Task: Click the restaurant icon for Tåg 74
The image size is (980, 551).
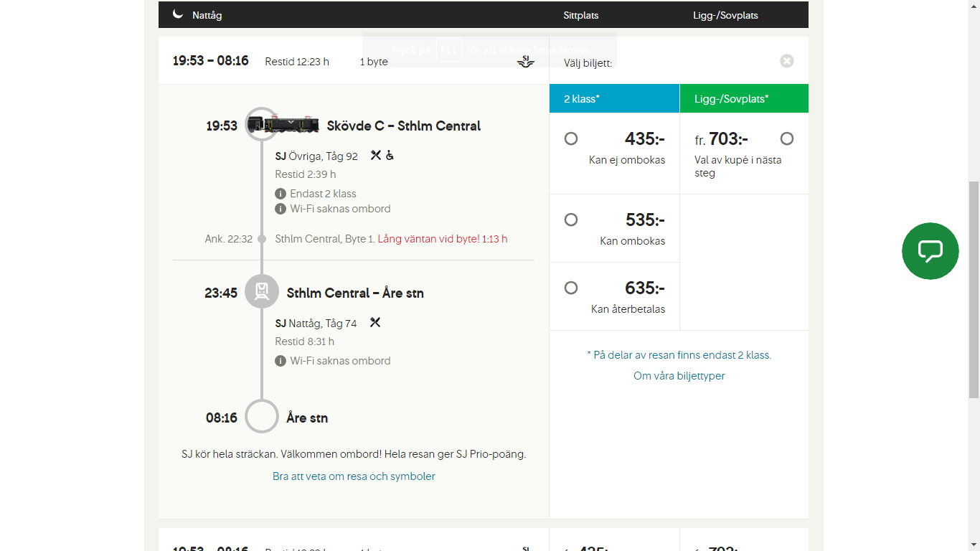Action: tap(375, 322)
